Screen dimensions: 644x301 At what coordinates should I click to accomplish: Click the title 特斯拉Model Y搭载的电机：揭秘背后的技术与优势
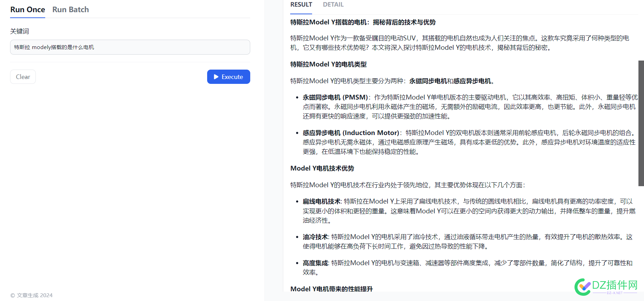point(363,22)
